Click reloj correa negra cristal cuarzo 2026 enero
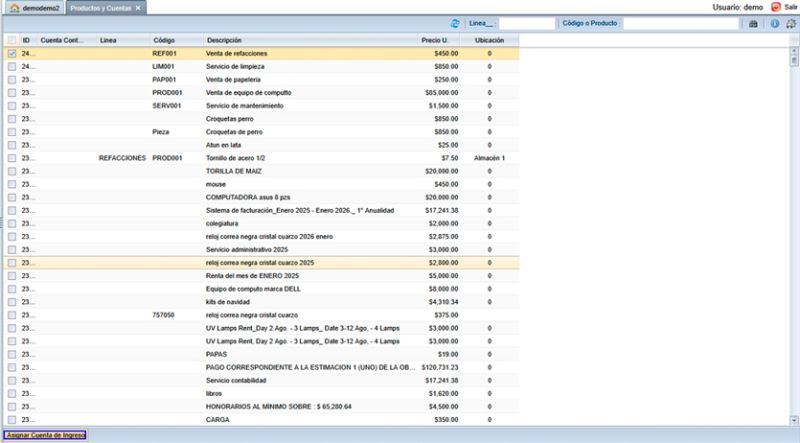Image resolution: width=800 pixels, height=443 pixels. pyautogui.click(x=269, y=236)
